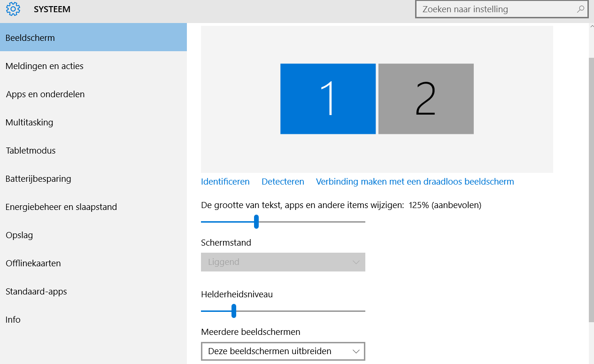Click the Identificeren link
Image resolution: width=594 pixels, height=364 pixels.
click(x=225, y=181)
